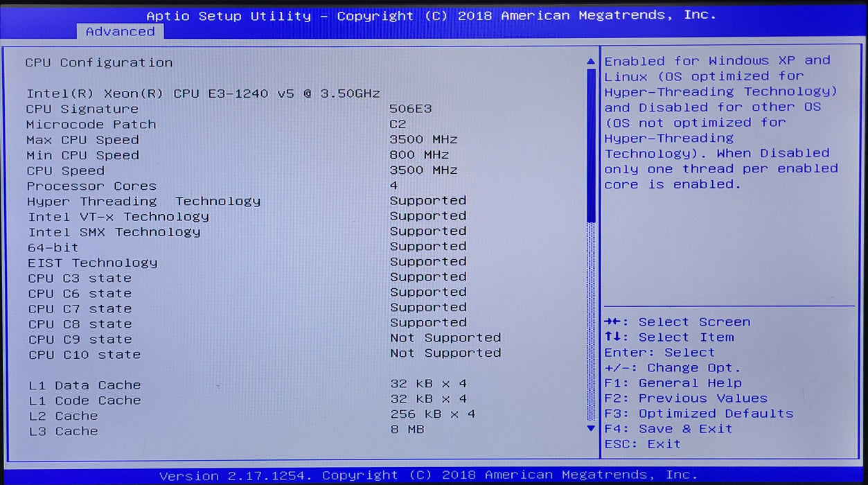Select the CPU C10 state row

click(x=264, y=353)
